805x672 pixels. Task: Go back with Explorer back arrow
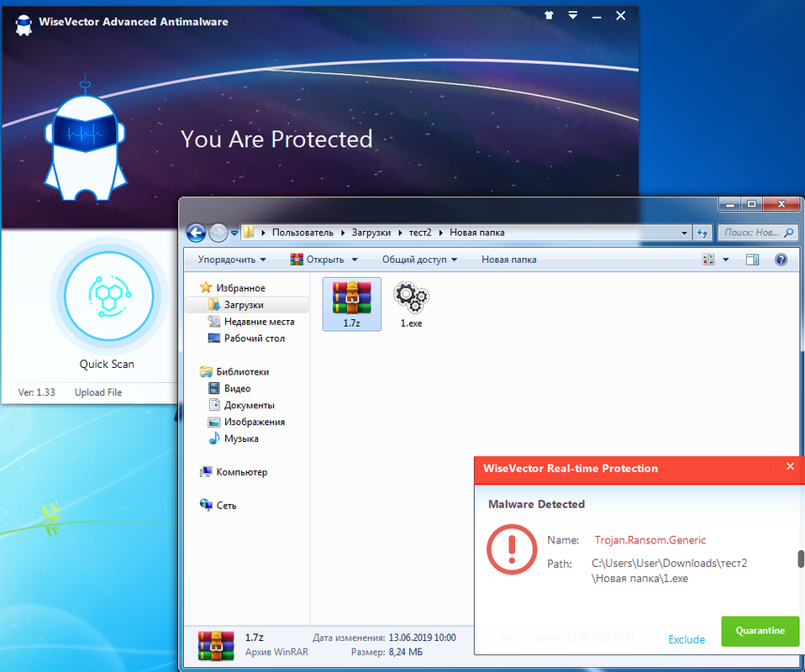point(196,233)
